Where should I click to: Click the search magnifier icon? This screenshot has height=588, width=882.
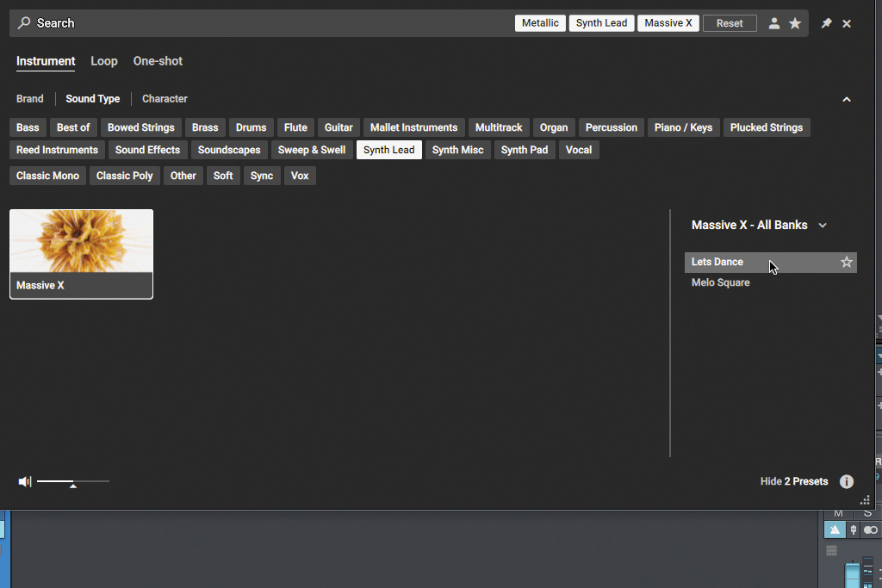24,23
